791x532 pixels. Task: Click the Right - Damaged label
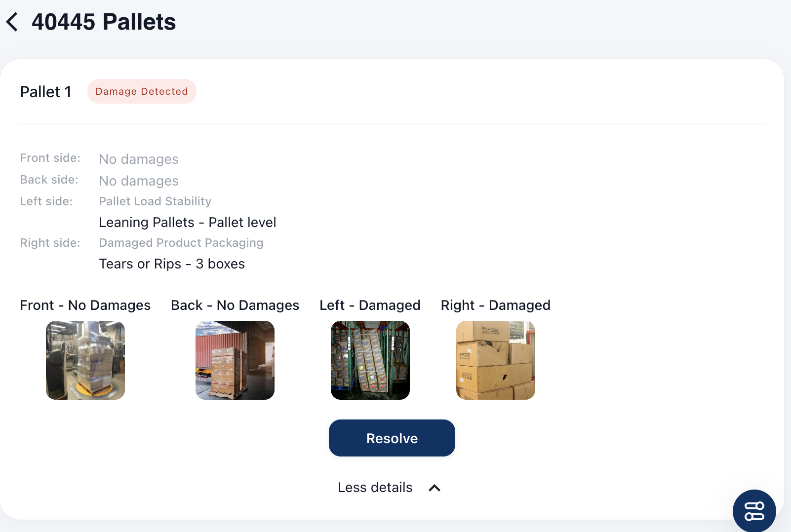click(x=495, y=305)
